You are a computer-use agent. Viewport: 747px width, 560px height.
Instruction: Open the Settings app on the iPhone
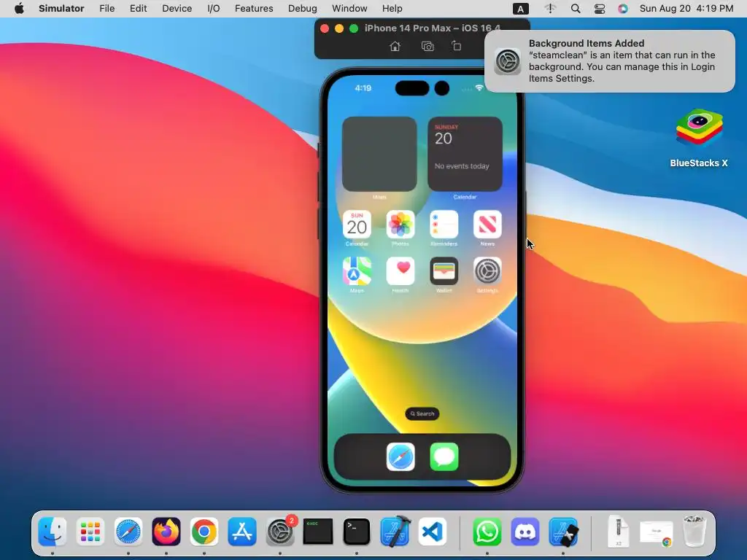[487, 271]
